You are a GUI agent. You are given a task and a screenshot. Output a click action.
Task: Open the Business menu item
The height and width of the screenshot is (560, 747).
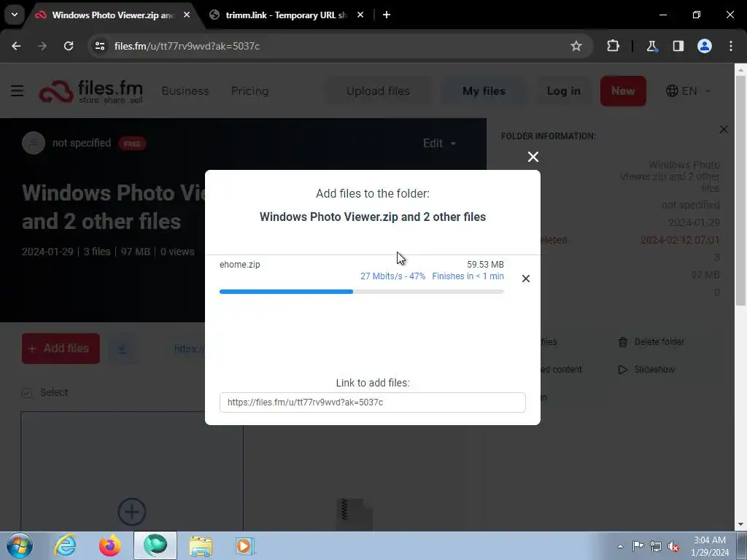coord(185,91)
